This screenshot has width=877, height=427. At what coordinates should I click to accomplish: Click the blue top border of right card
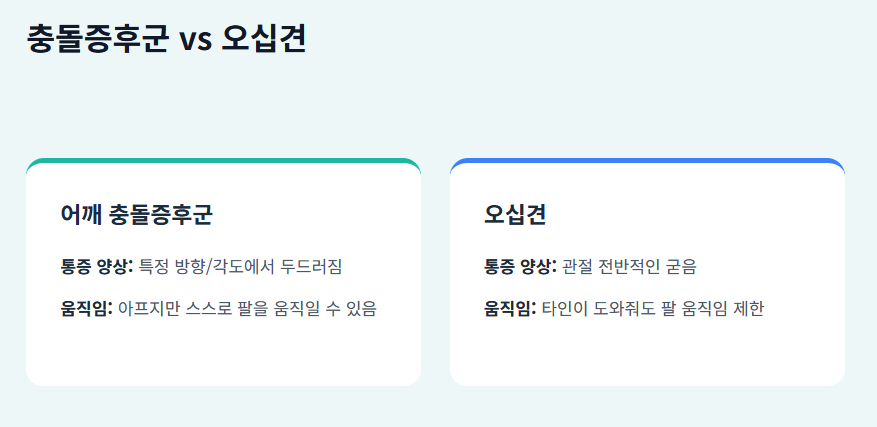click(647, 161)
